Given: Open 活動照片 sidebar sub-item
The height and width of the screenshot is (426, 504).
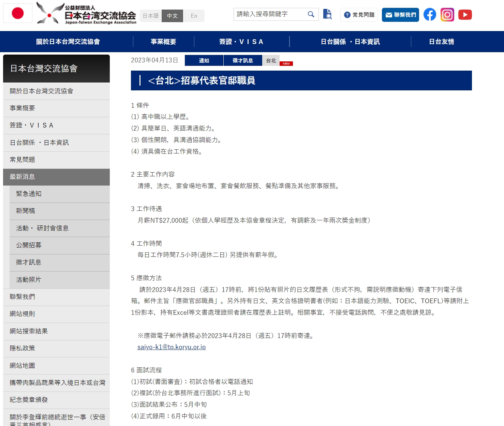Looking at the screenshot, I should pos(60,280).
